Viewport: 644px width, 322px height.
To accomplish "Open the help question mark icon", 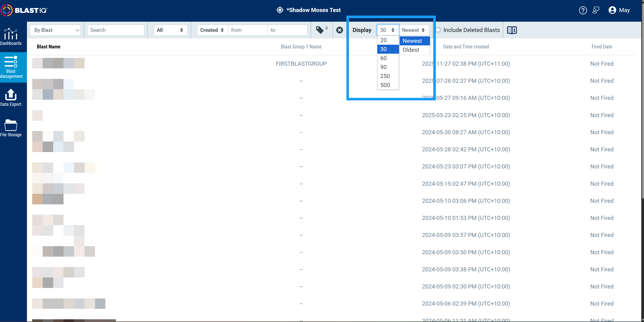I will (x=583, y=10).
